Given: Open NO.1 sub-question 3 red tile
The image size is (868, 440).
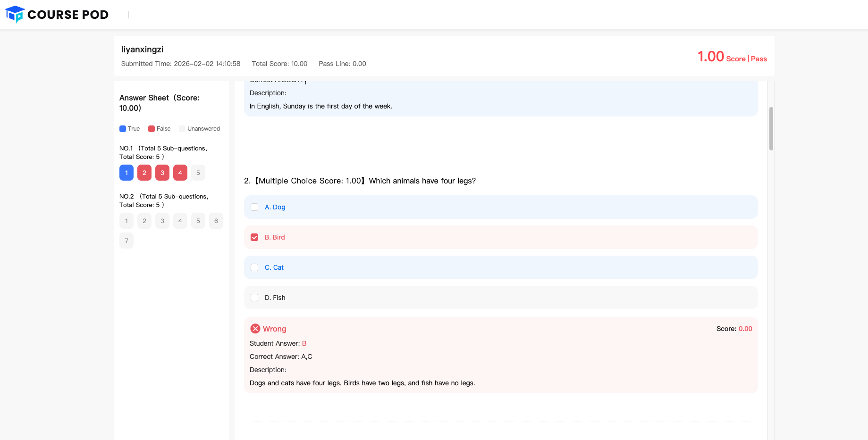Looking at the screenshot, I should pyautogui.click(x=162, y=173).
